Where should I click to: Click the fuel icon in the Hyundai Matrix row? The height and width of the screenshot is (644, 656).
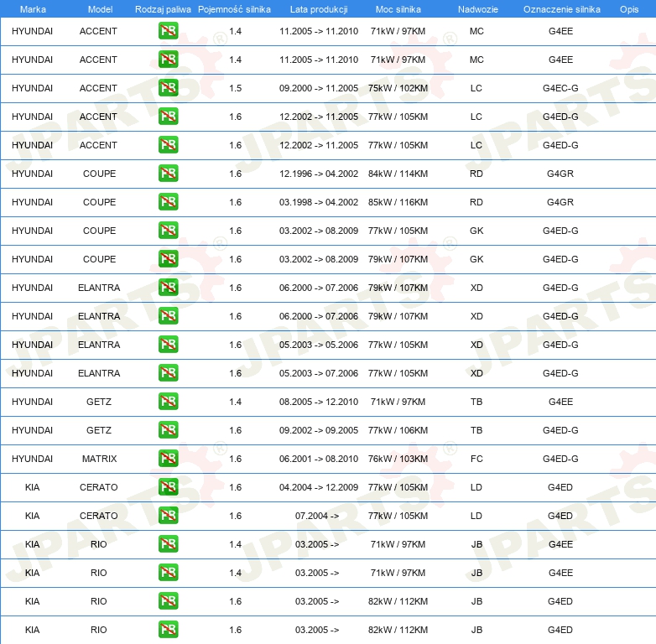168,458
